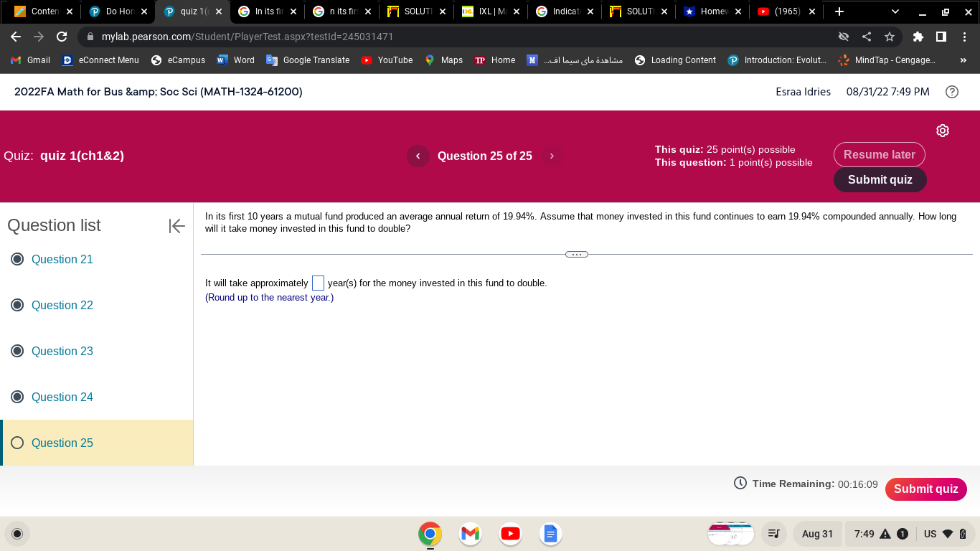The width and height of the screenshot is (980, 551).
Task: Open the shelf date Aug 31 calendar
Action: [x=817, y=534]
